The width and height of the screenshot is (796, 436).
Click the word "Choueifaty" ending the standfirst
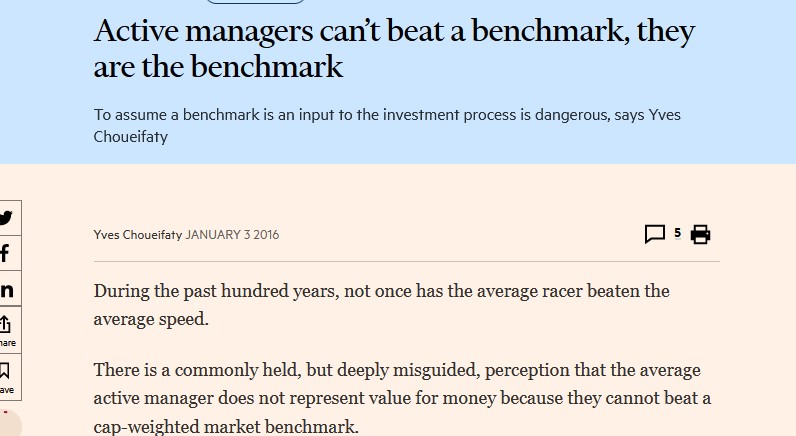[131, 137]
